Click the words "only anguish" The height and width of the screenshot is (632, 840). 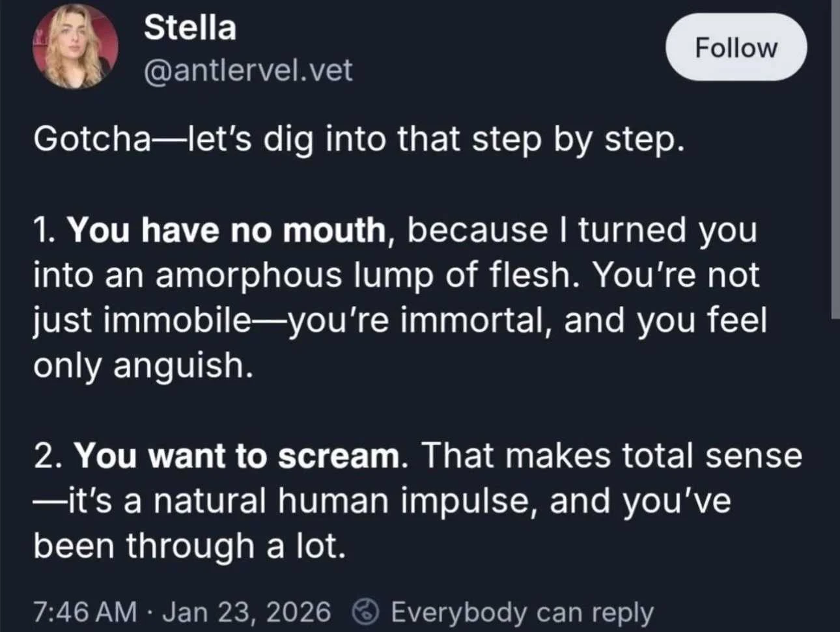[x=142, y=366]
